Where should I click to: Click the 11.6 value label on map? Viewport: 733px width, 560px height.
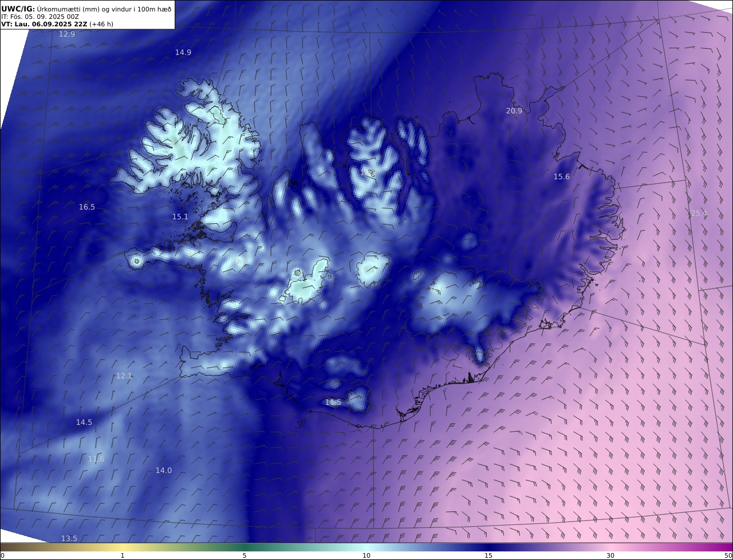coord(96,459)
